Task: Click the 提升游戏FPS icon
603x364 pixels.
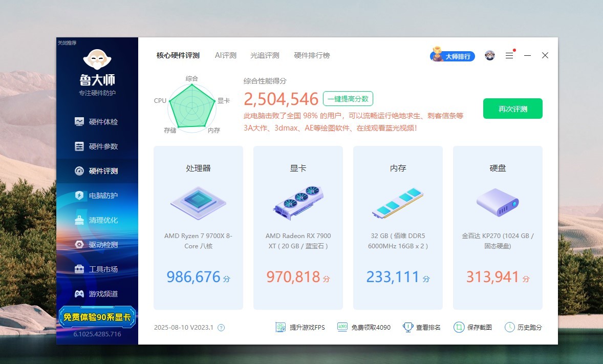Action: [x=281, y=328]
